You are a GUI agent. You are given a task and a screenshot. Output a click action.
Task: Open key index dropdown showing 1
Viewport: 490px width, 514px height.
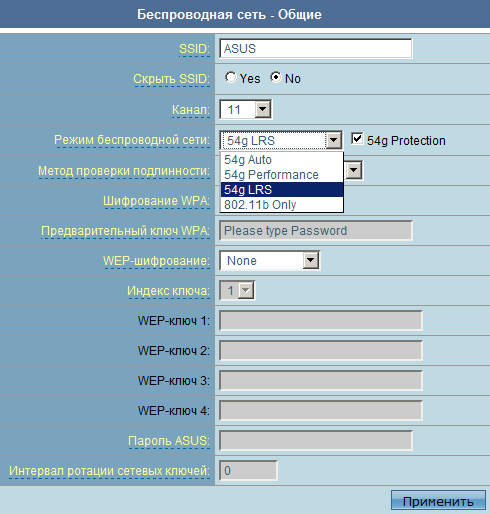click(237, 290)
